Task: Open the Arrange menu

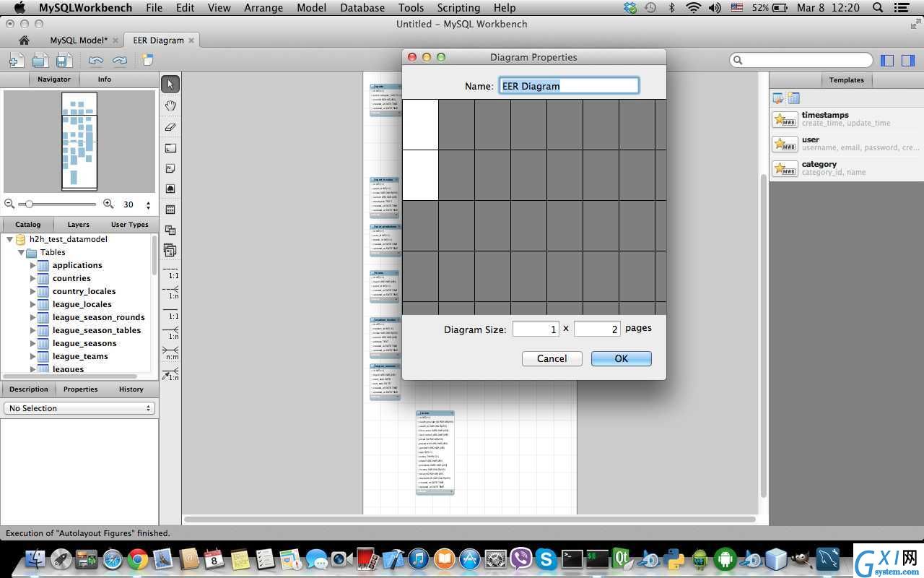Action: [x=263, y=8]
